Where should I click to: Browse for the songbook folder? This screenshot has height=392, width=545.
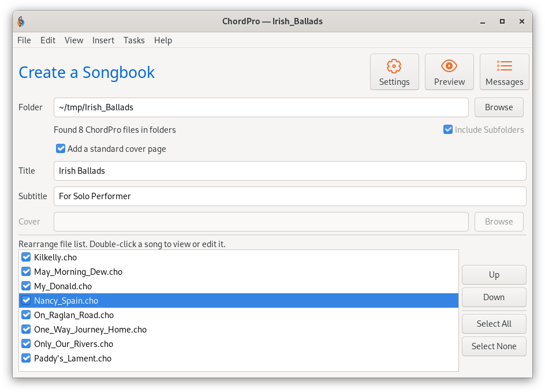[x=499, y=107]
